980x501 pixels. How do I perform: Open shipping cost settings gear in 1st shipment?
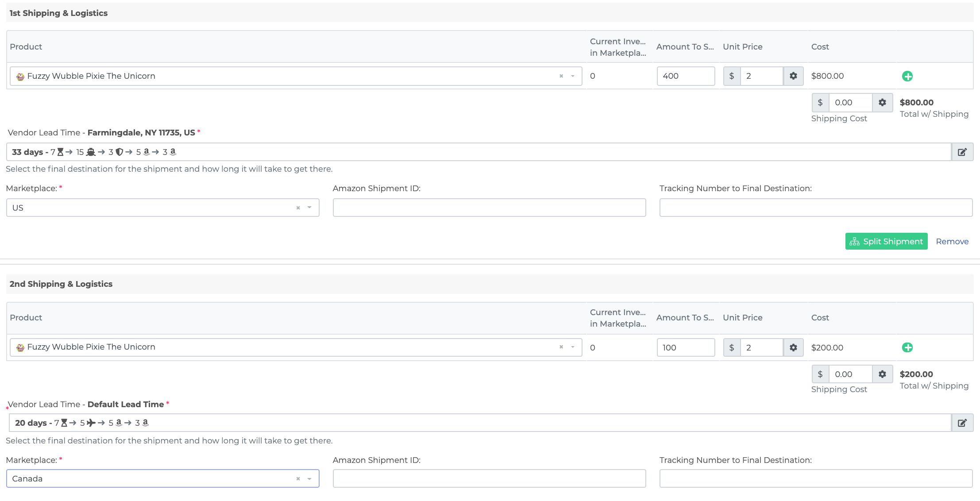coord(882,102)
